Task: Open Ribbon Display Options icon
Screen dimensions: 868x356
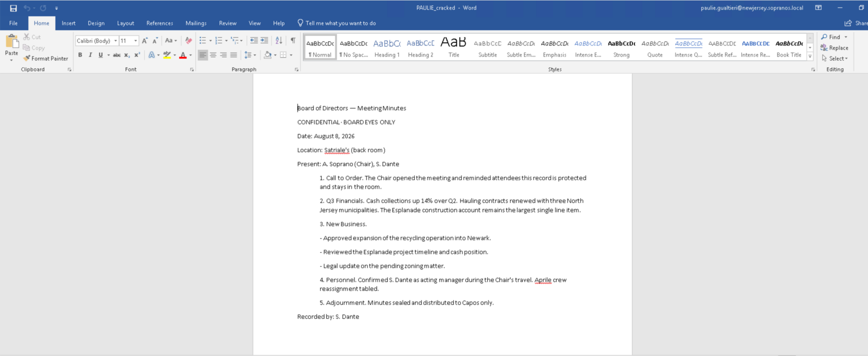Action: coord(818,8)
